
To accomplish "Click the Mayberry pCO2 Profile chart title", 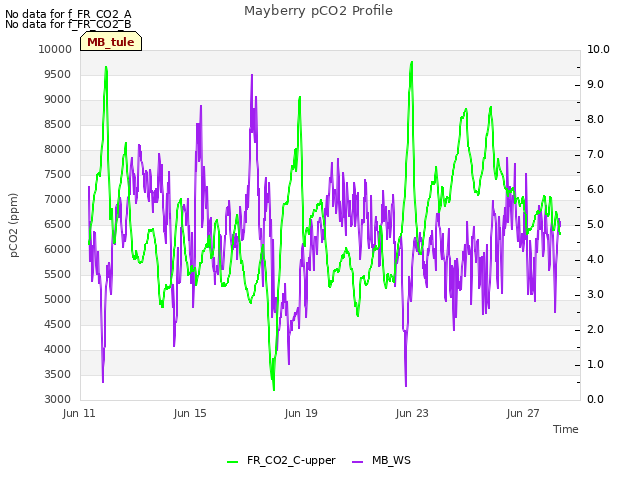I will coord(318,11).
